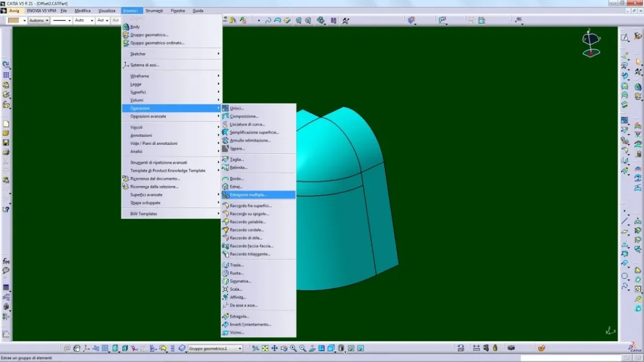This screenshot has width=644, height=362.
Task: Click the Sistema di assi icon
Action: [126, 65]
